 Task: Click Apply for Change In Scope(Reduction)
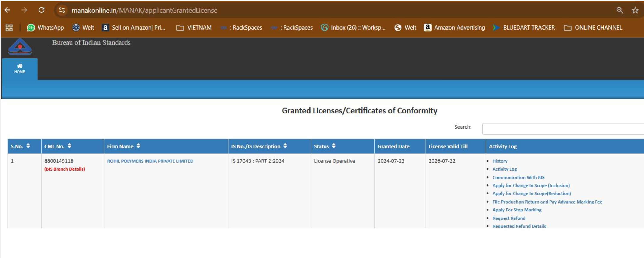click(531, 193)
